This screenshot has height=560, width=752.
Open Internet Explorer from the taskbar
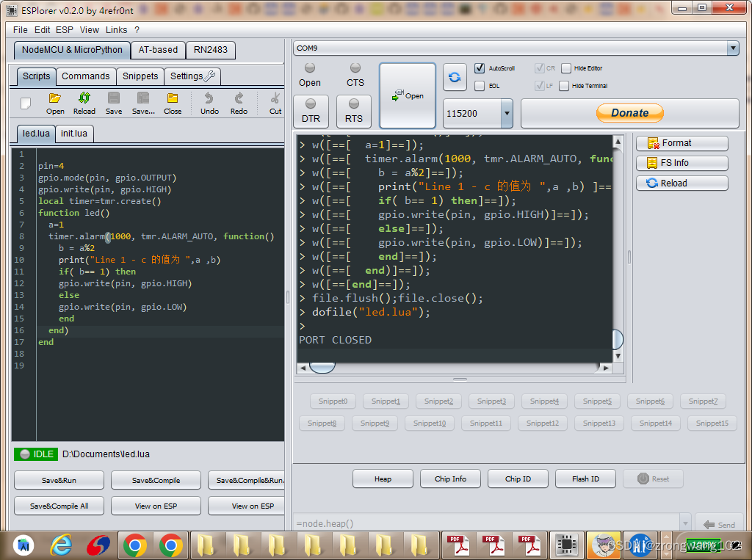point(62,545)
